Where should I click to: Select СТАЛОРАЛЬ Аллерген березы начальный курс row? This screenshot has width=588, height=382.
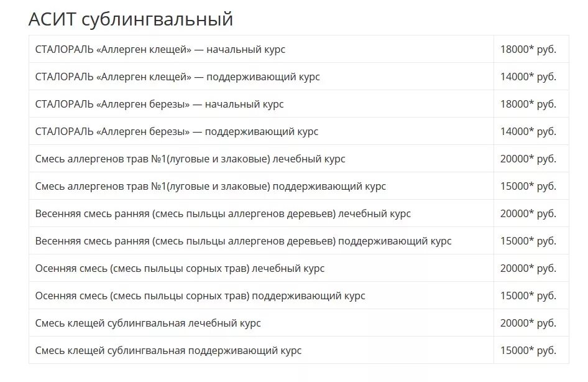point(299,104)
